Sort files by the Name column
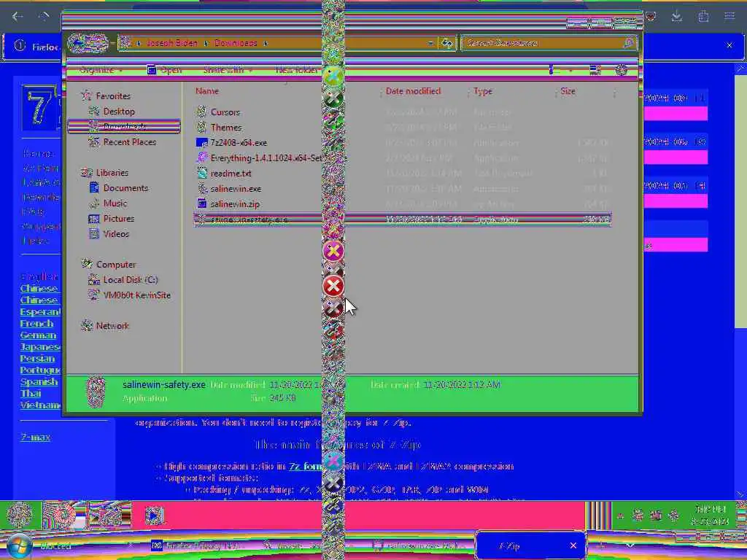 [206, 91]
